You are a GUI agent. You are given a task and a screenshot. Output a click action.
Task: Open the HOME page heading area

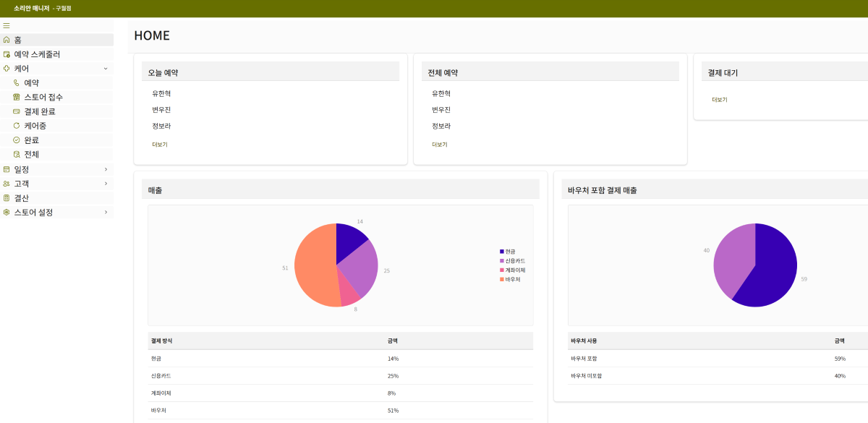[150, 35]
